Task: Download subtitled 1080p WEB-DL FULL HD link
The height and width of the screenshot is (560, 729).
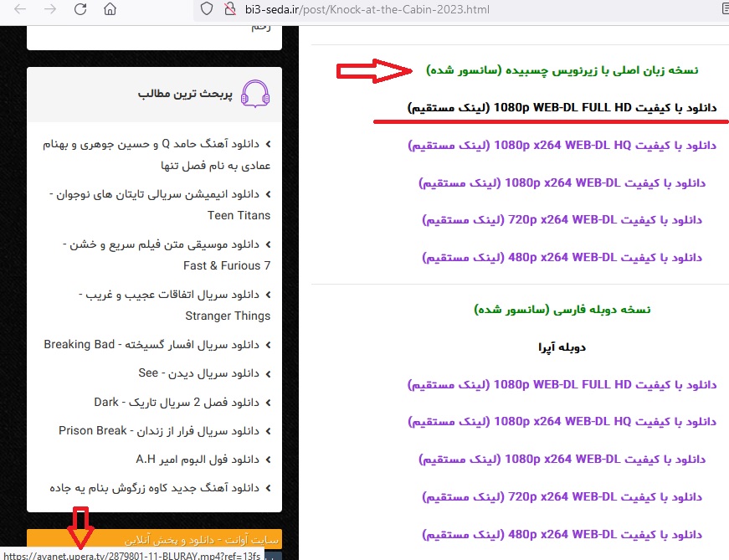Action: pos(562,108)
